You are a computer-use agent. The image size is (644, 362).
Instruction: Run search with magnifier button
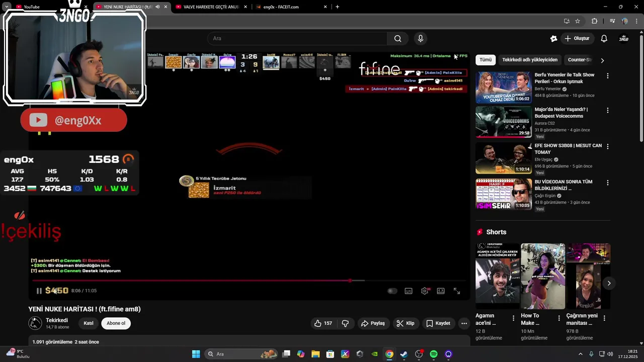tap(397, 38)
